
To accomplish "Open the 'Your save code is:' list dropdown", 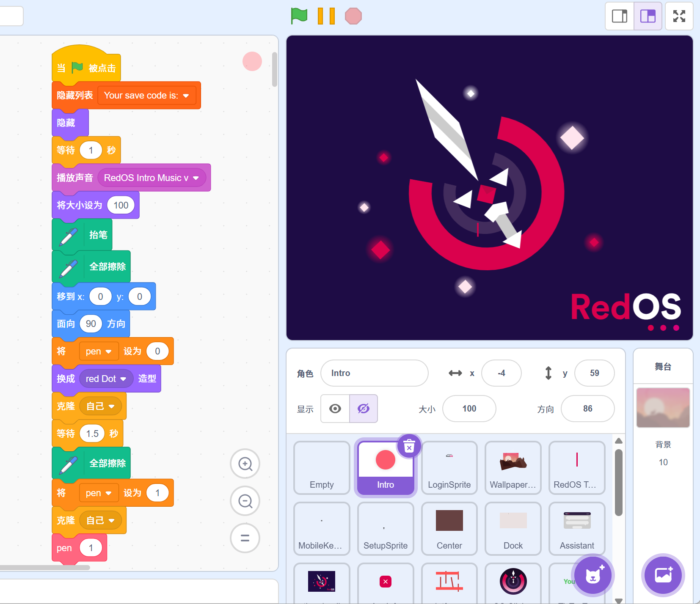I will click(x=186, y=96).
